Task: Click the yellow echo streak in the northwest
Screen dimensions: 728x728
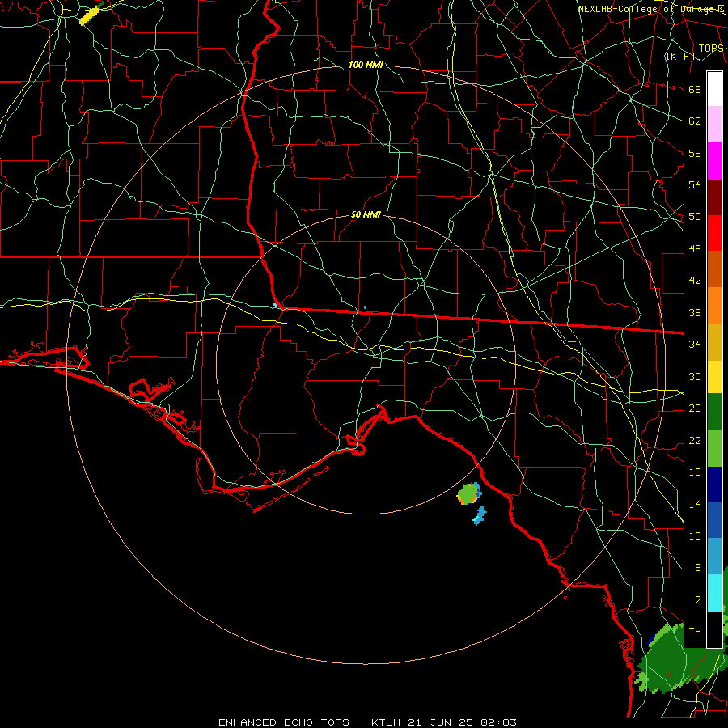Action: (89, 16)
